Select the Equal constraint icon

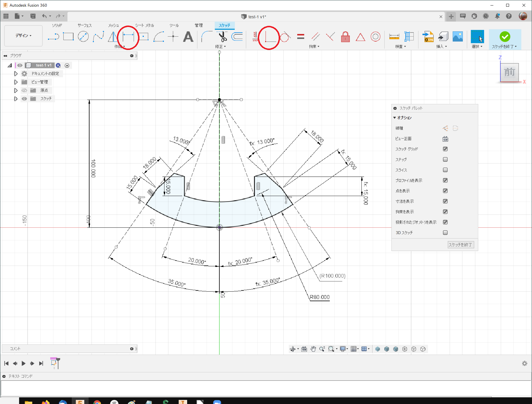click(x=301, y=37)
